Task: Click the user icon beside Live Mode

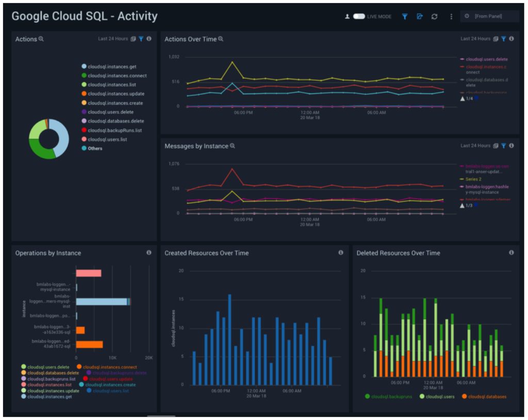Action: point(347,17)
